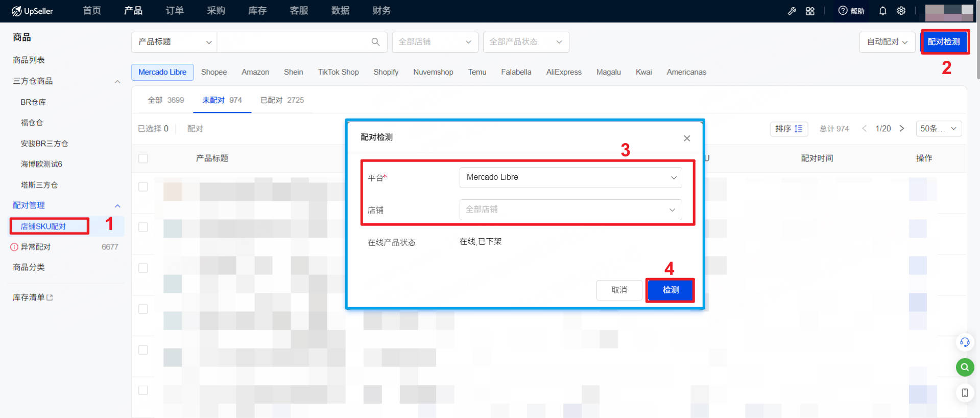This screenshot has height=418, width=980.
Task: Open the 帮助 help menu
Action: point(851,11)
